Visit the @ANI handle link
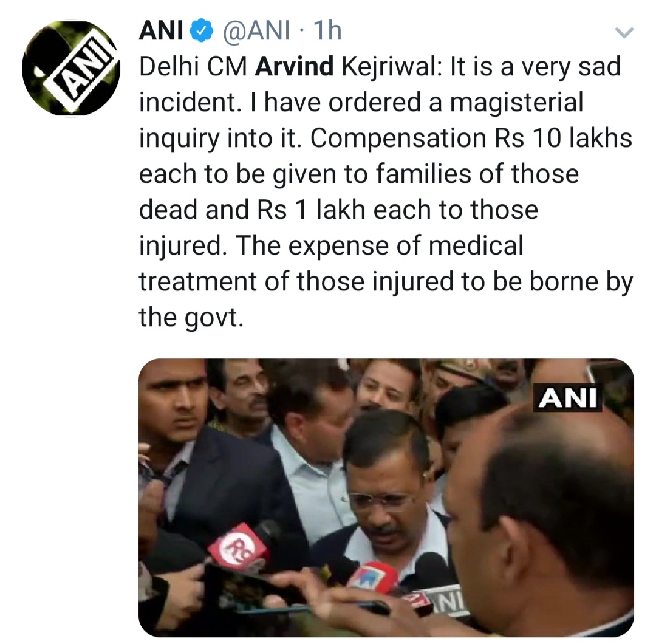The width and height of the screenshot is (656, 644). tap(256, 30)
